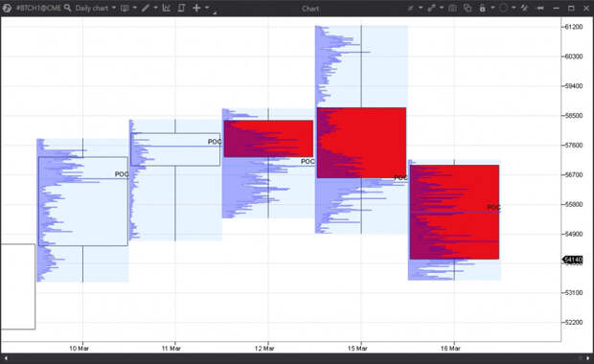Click the instrument search magnifier icon
The image size is (594, 364).
tap(67, 8)
